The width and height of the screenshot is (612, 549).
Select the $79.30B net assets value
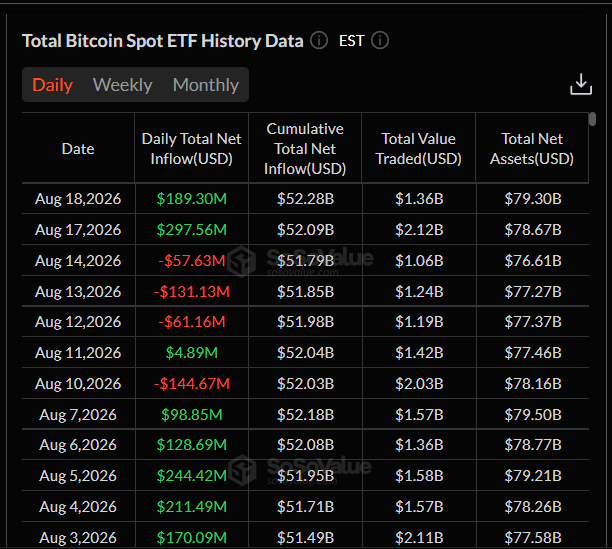(x=533, y=199)
